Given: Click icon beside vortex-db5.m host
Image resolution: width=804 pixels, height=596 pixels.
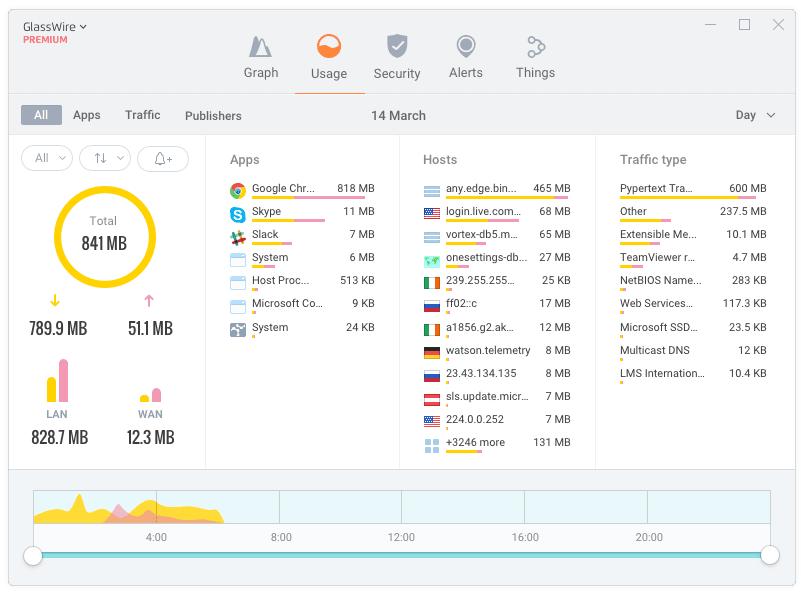Looking at the screenshot, I should point(432,237).
